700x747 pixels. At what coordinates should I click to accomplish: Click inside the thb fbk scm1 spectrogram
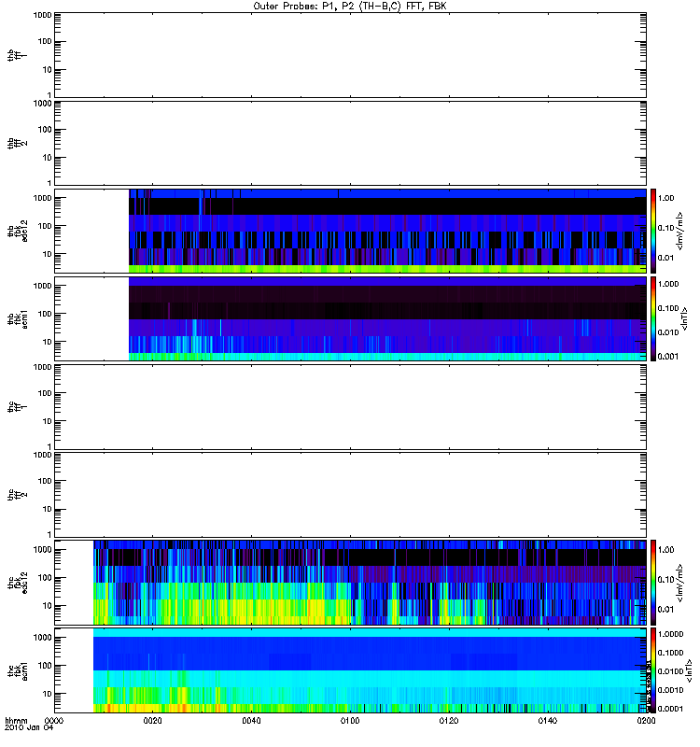[x=387, y=318]
